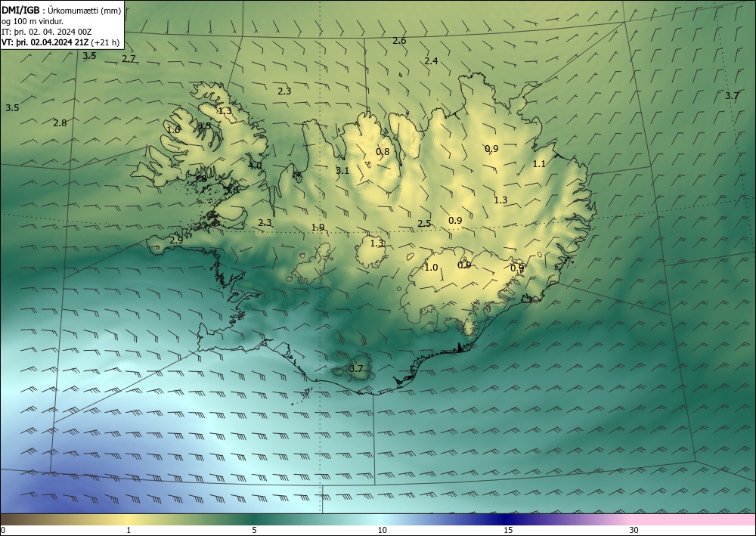756x536 pixels.
Task: Click the 1.0 value on Vatnajökull glacier
Action: point(431,268)
